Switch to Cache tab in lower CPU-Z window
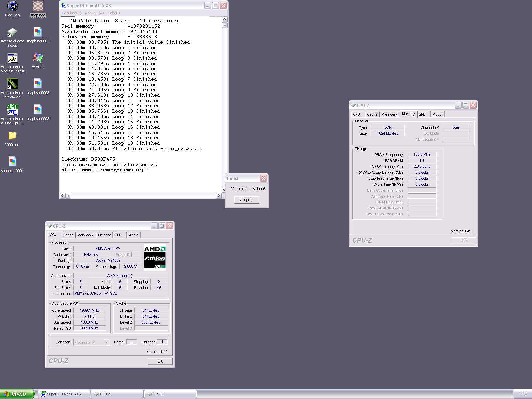The width and height of the screenshot is (532, 399). click(68, 235)
